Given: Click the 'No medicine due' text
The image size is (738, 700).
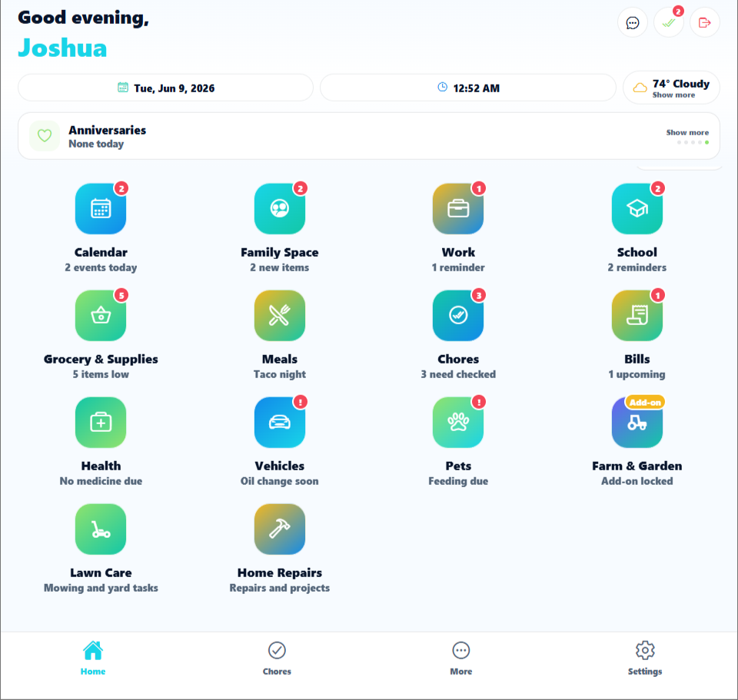Looking at the screenshot, I should (x=101, y=481).
